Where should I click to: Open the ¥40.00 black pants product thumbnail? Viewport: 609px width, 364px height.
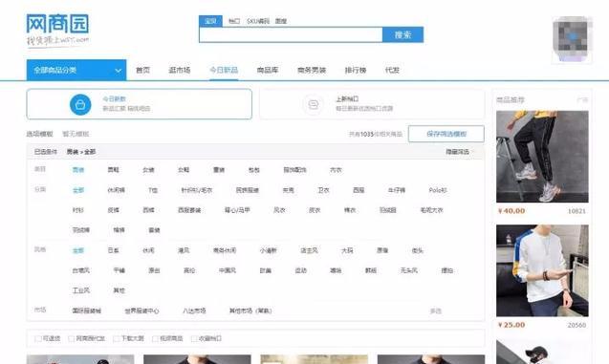[542, 157]
